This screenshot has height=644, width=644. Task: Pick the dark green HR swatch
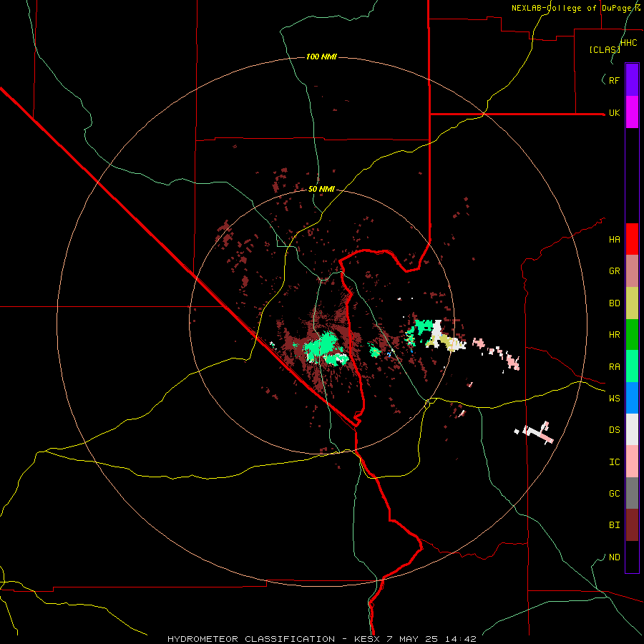(x=632, y=335)
